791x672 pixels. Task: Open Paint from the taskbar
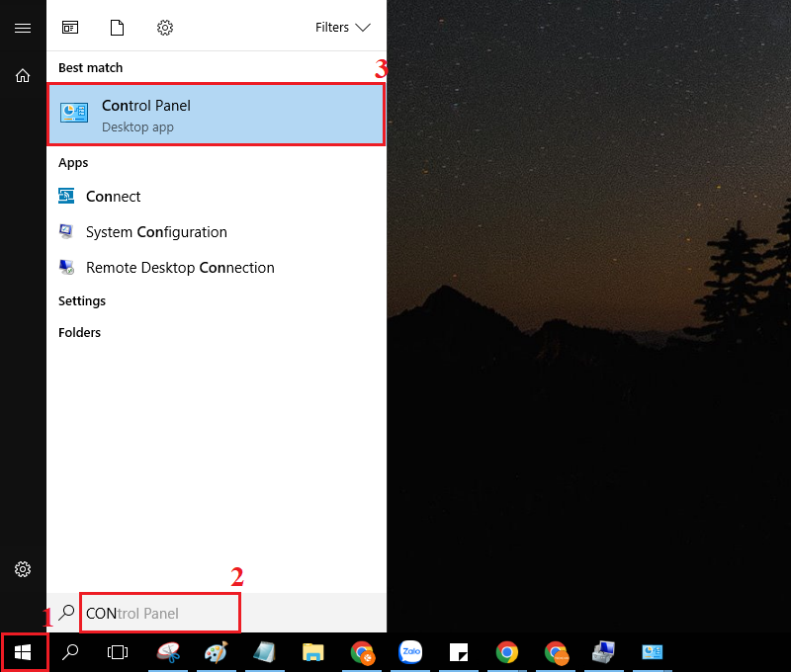pyautogui.click(x=216, y=652)
